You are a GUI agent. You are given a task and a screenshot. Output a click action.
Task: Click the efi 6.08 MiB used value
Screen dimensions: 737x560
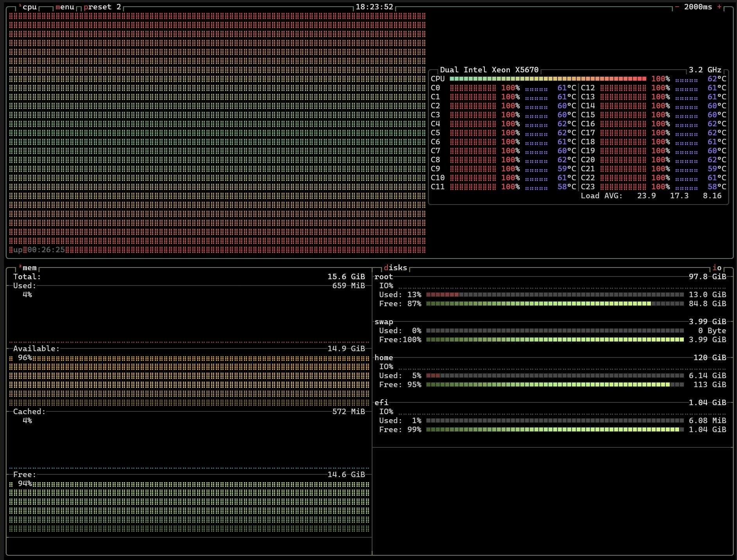pos(708,420)
